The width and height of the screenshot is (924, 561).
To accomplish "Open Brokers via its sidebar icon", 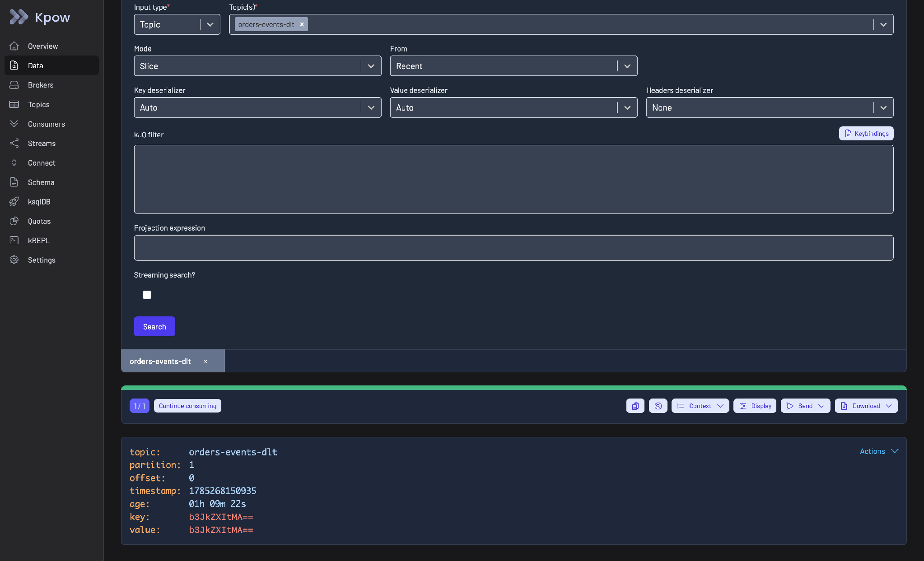I will pos(14,85).
